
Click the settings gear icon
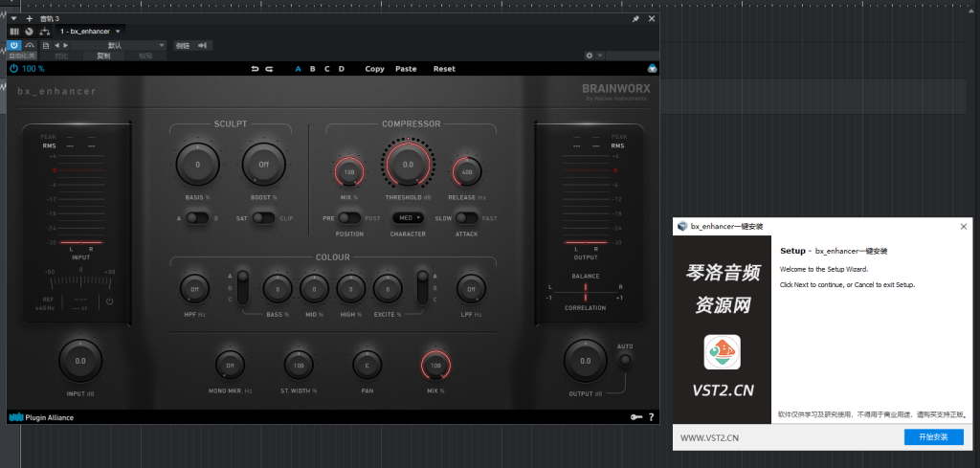(590, 56)
